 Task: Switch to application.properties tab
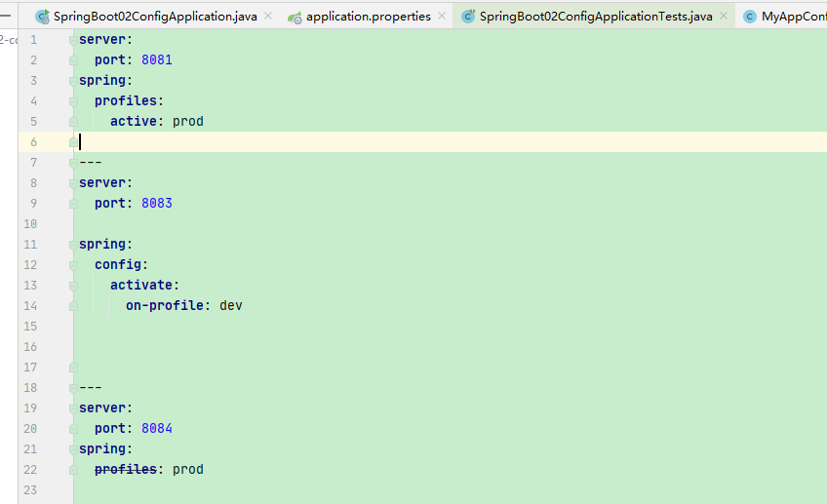[368, 17]
